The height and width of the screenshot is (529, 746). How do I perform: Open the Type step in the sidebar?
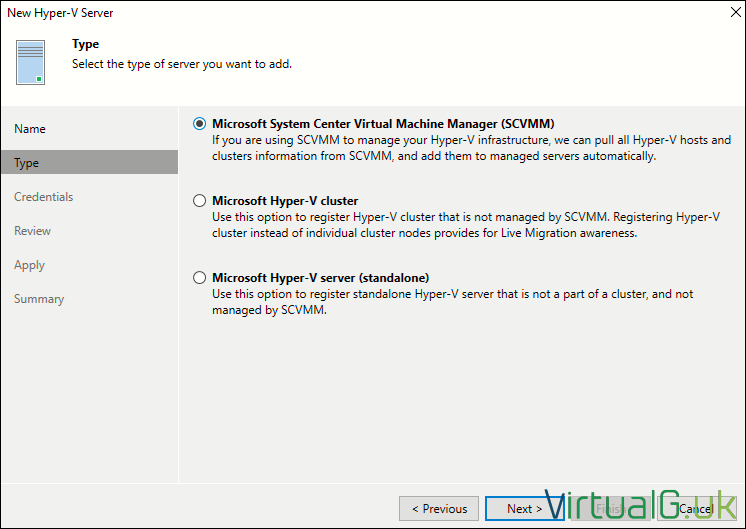pyautogui.click(x=89, y=162)
